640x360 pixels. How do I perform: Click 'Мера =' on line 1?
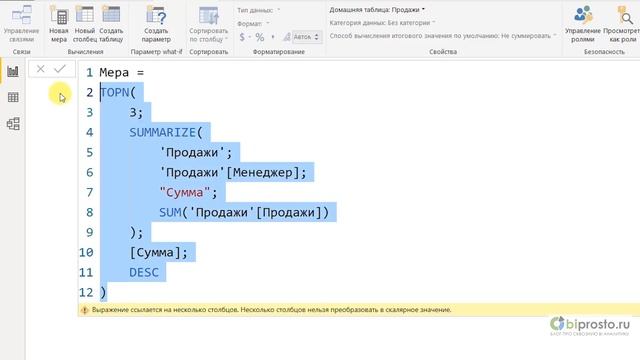122,73
